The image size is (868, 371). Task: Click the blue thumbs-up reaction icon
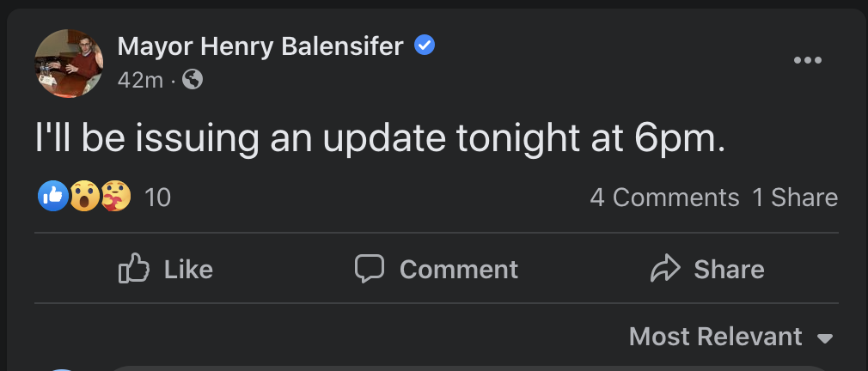[52, 197]
